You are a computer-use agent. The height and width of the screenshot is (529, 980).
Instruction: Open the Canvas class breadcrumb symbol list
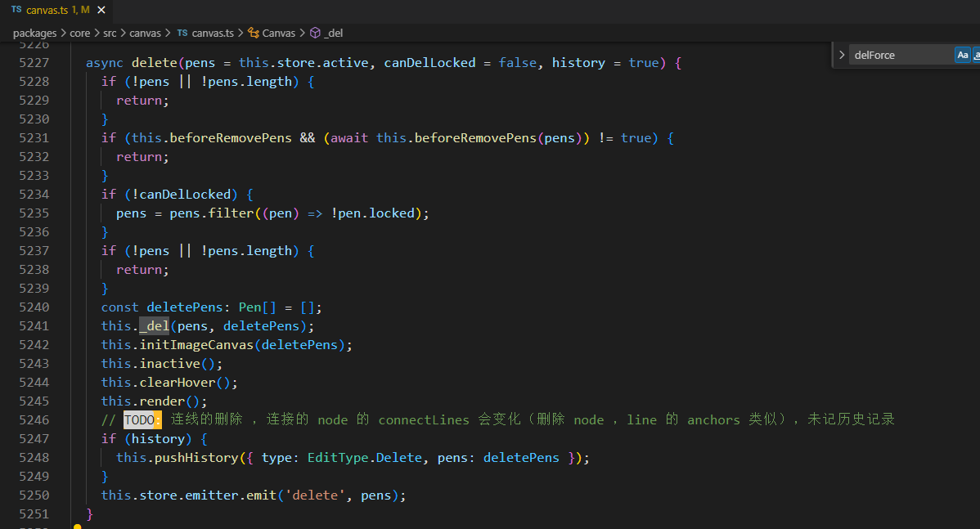point(278,33)
